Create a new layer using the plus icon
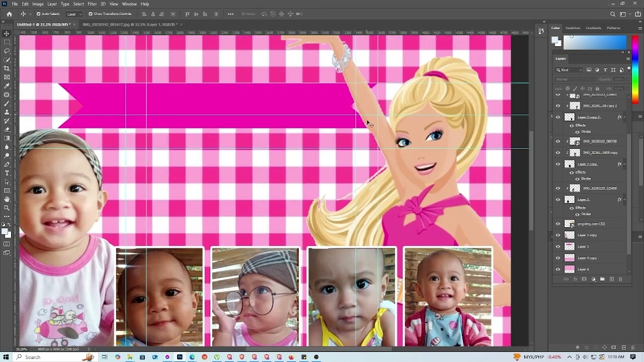644x362 pixels. pos(611,279)
